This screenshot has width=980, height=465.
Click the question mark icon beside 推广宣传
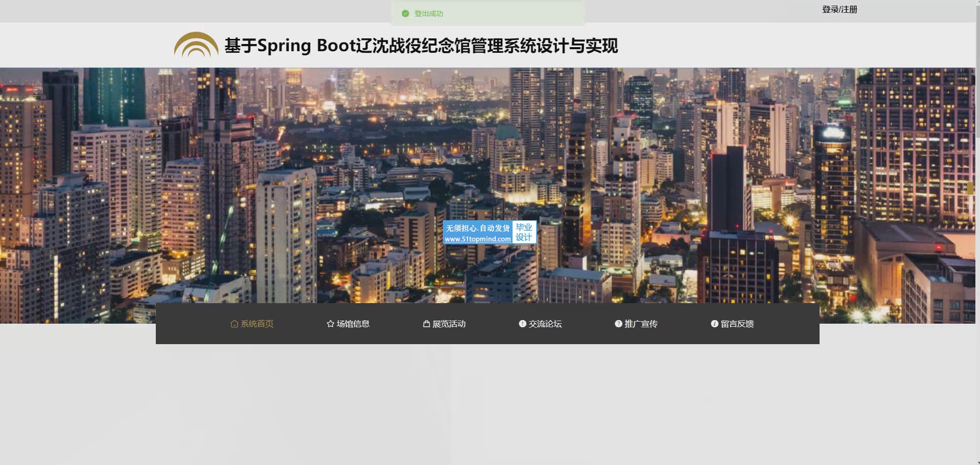tap(618, 324)
